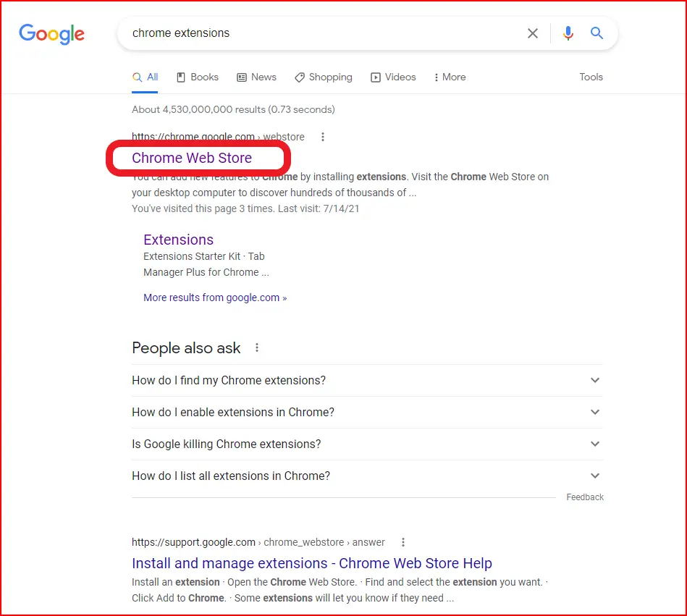Open Install and manage extensions help result
The image size is (687, 616).
312,563
